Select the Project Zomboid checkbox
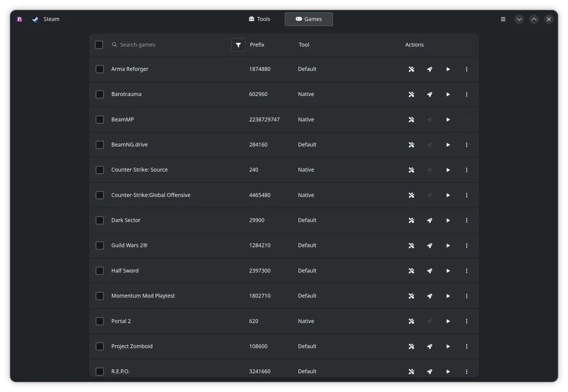 click(100, 346)
